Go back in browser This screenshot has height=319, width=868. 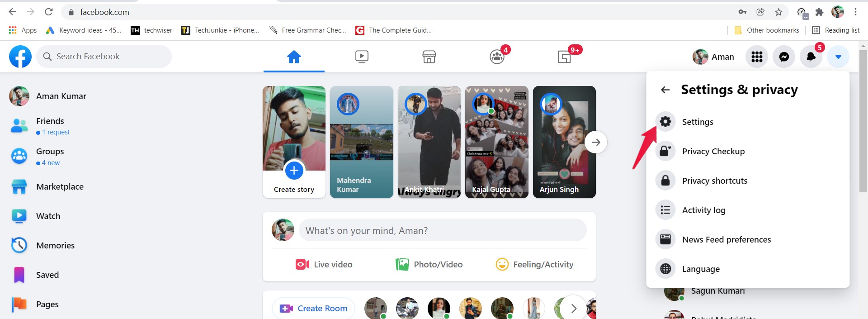[x=12, y=12]
